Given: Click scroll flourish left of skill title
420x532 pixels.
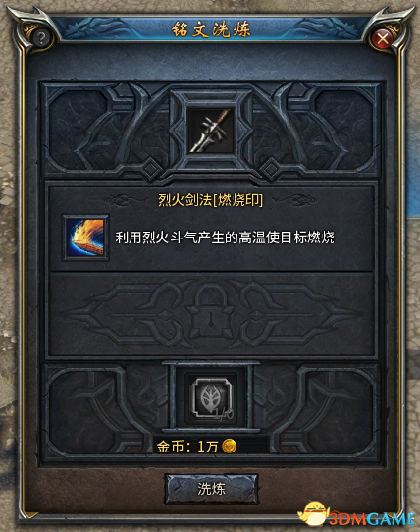Looking at the screenshot, I should tap(121, 200).
